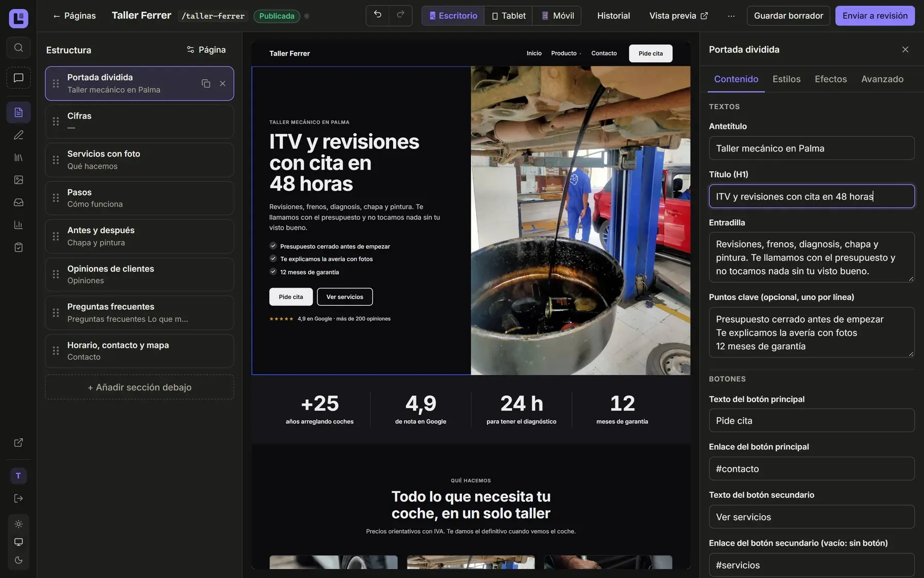Click the undo arrow button
Image resolution: width=924 pixels, height=578 pixels.
(377, 15)
